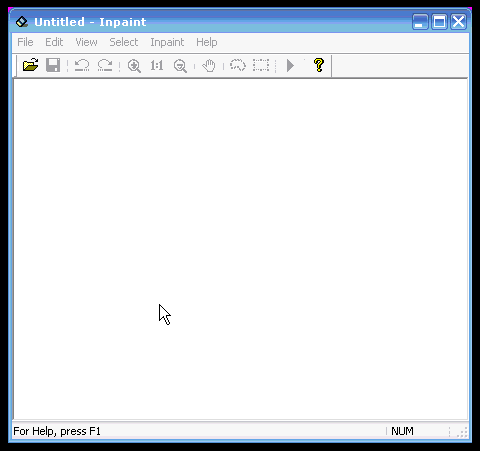This screenshot has height=451, width=480.
Task: Click the Open file folder icon
Action: click(30, 65)
